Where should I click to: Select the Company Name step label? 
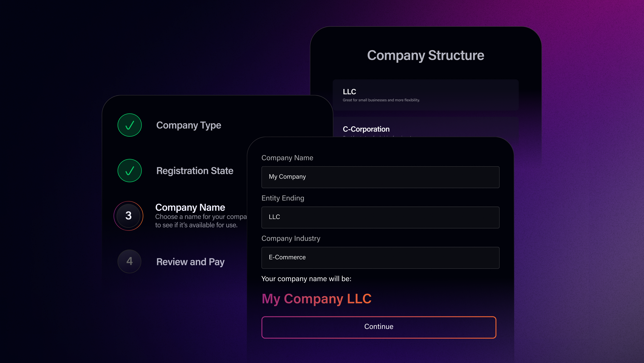pos(190,207)
